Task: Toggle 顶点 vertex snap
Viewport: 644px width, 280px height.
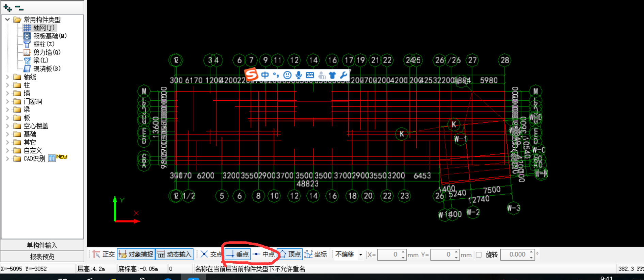Action: pyautogui.click(x=290, y=254)
